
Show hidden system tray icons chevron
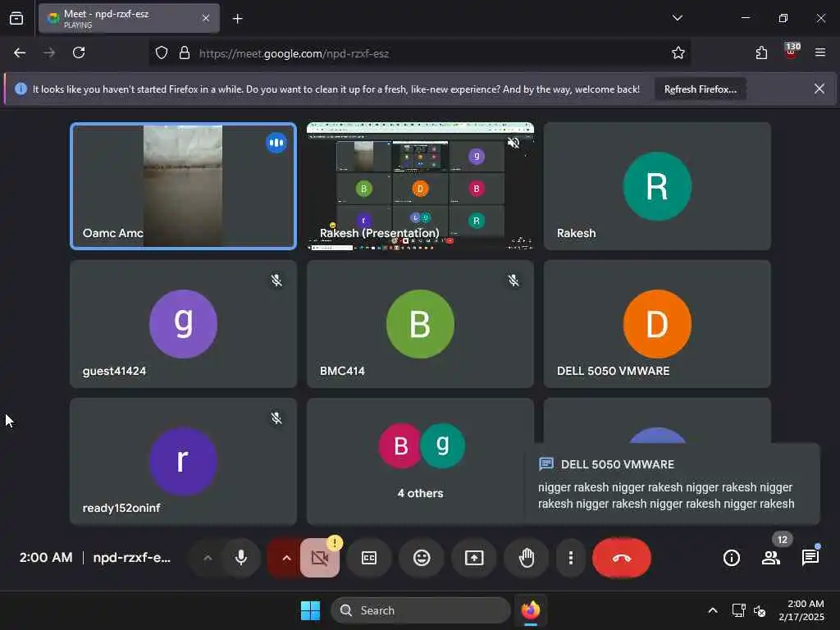click(713, 610)
